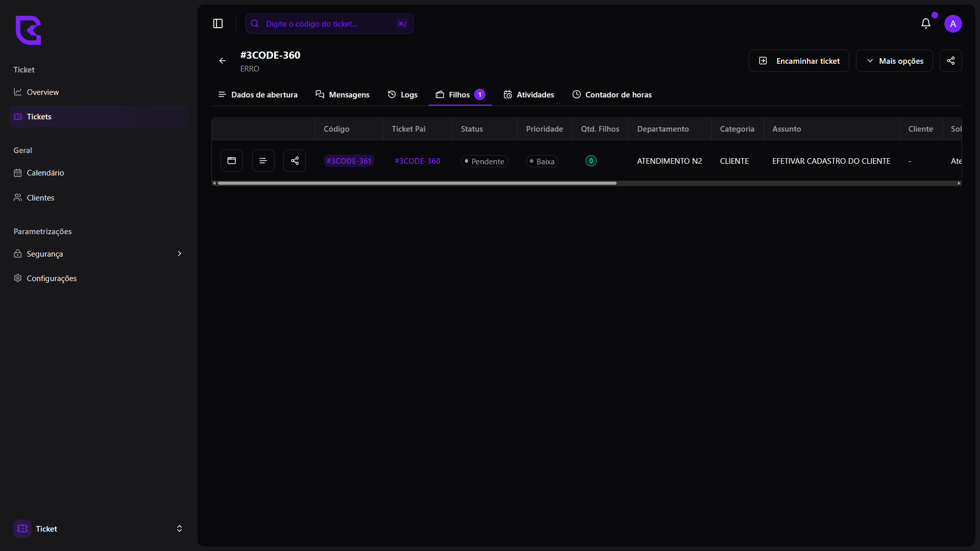Click the row details lines icon
This screenshot has width=980, height=551.
tap(263, 161)
